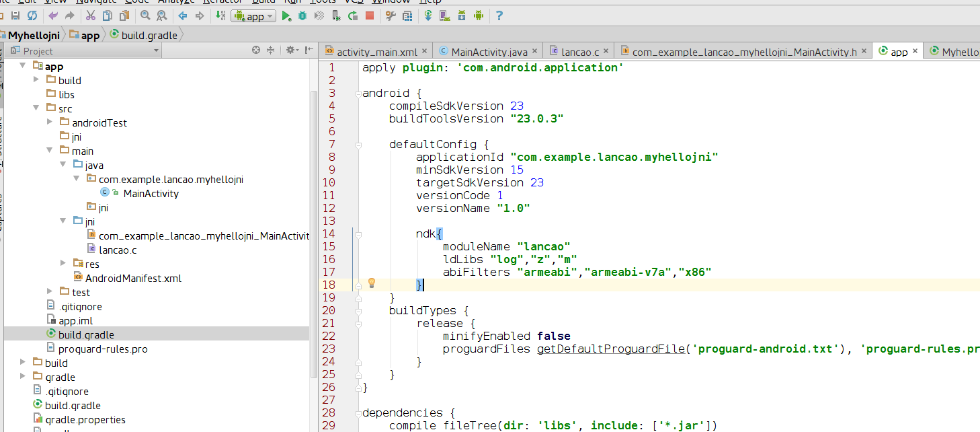Click the Scroll From Source target icon
The height and width of the screenshot is (432, 980).
click(x=256, y=50)
